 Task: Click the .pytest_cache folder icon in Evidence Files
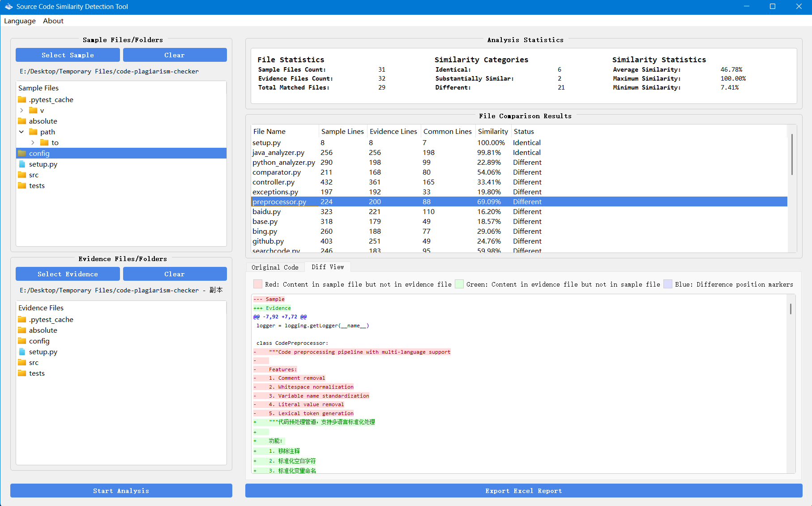tap(22, 319)
